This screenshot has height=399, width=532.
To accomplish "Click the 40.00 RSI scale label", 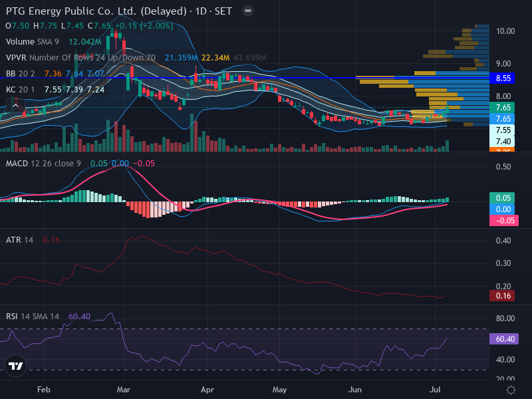I will [505, 360].
